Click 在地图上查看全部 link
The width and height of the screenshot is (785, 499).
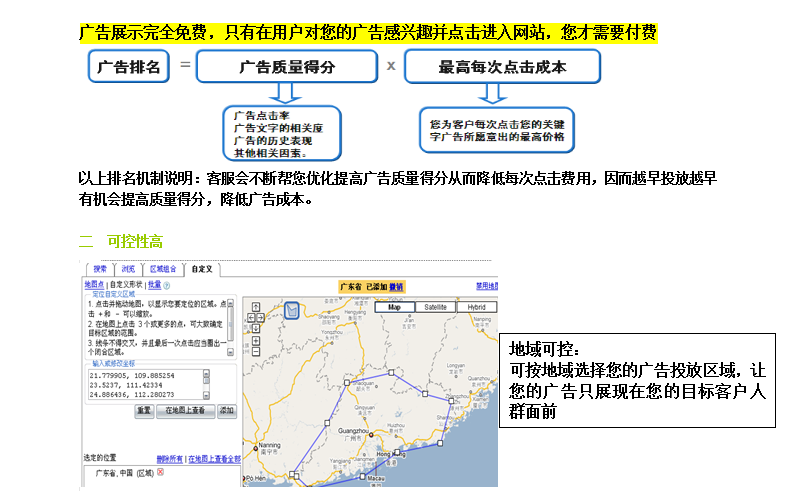pos(214,459)
